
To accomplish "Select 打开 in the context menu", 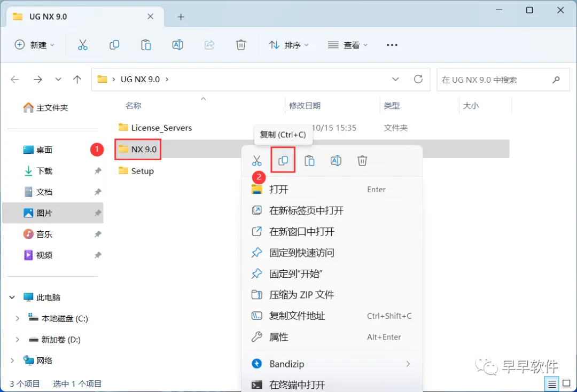I will (332, 190).
